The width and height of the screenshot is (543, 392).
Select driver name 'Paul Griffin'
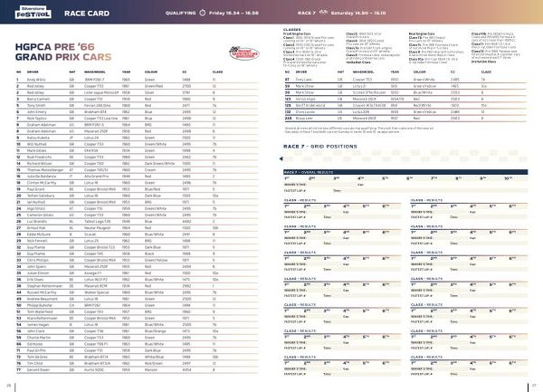click(x=36, y=350)
